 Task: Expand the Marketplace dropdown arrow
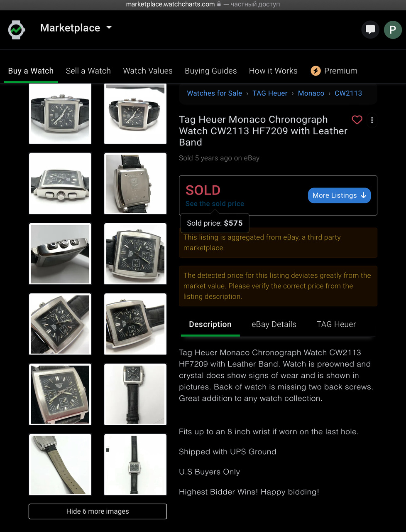[x=109, y=27]
